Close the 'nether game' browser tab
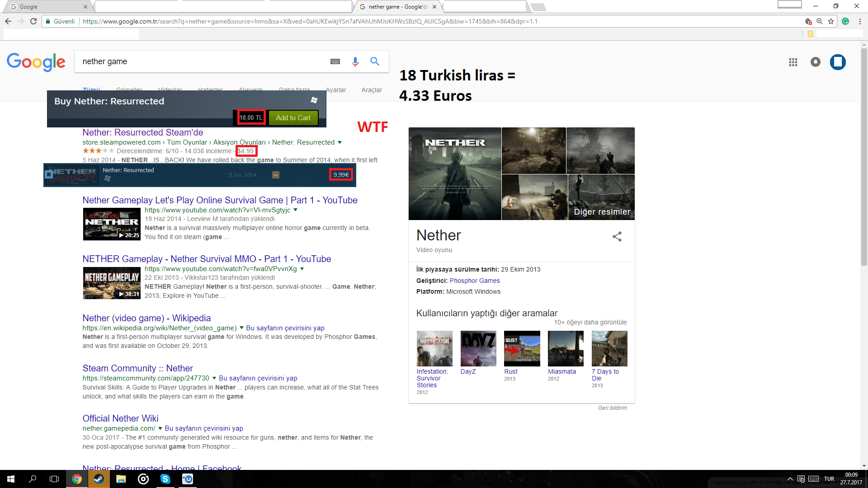Viewport: 868px width, 488px height. coord(434,7)
